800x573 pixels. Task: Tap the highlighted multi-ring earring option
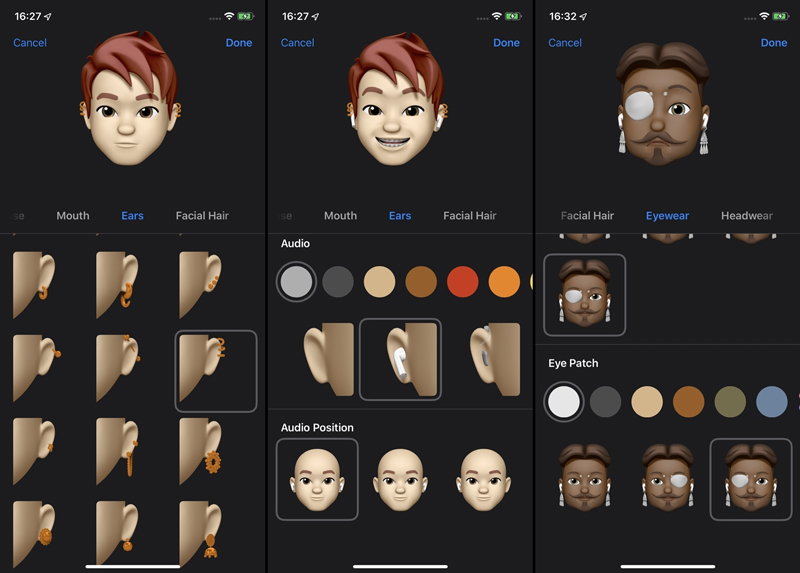coord(216,371)
